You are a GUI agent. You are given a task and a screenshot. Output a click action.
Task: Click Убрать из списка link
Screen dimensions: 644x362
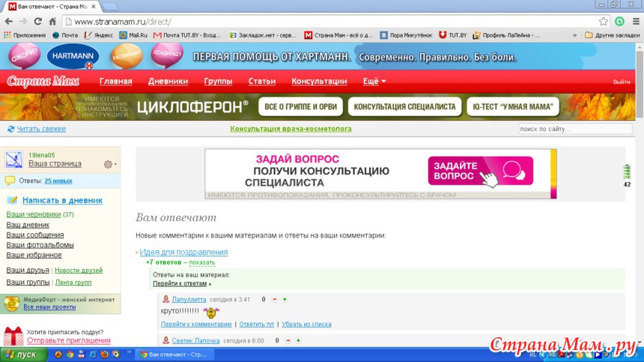[x=306, y=325]
